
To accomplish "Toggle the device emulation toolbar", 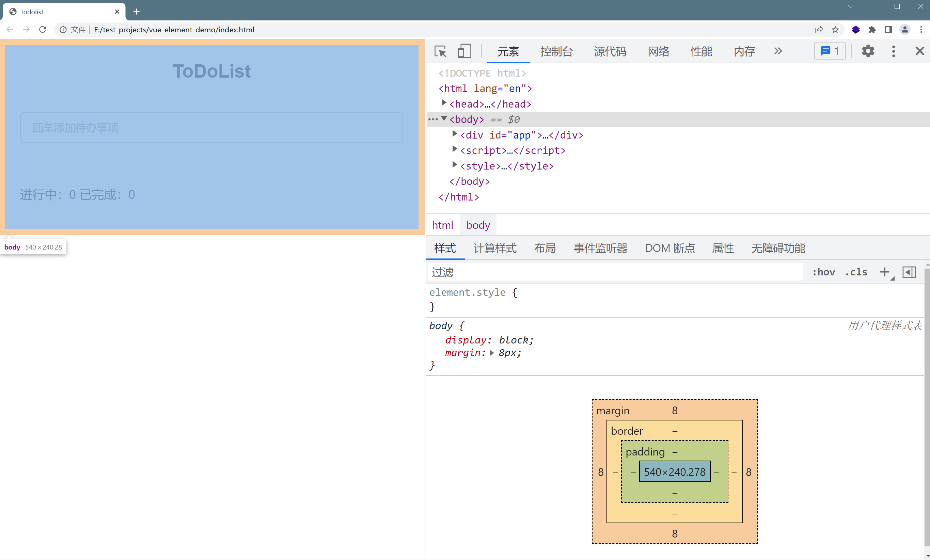I will (464, 51).
